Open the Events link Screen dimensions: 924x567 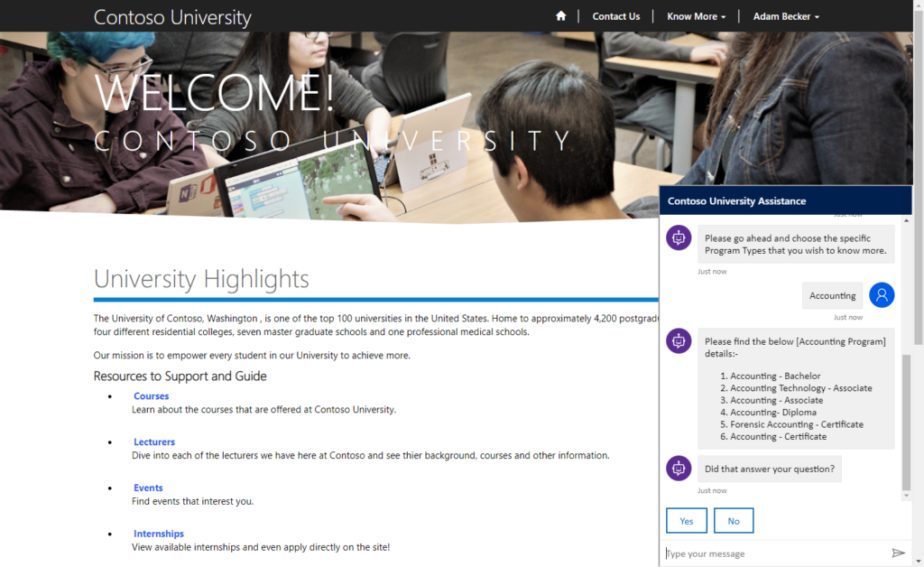click(x=148, y=488)
